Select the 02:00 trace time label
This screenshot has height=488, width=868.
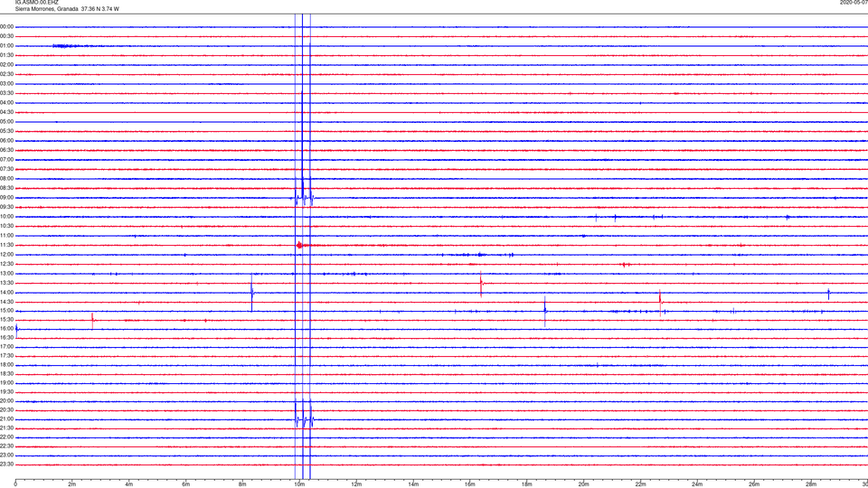6,65
